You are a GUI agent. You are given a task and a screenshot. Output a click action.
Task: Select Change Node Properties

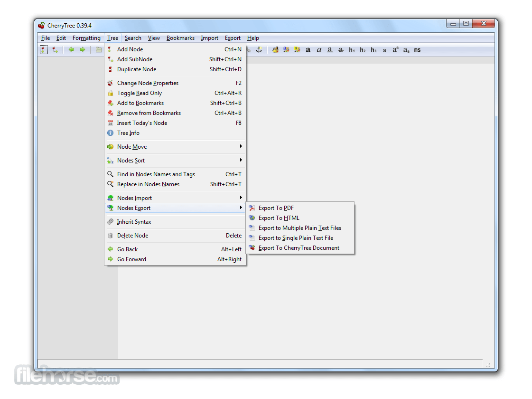[175, 83]
